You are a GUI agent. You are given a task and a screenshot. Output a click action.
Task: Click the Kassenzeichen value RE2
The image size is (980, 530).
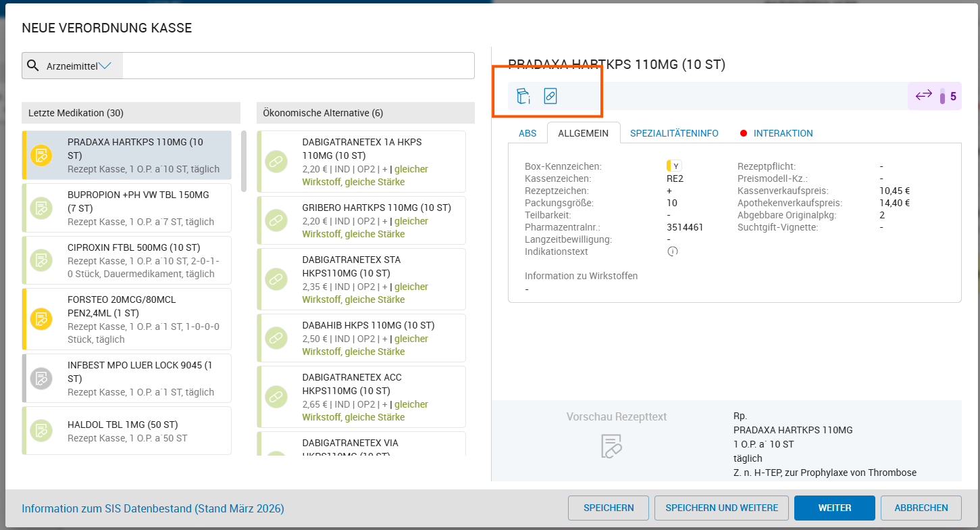coord(675,178)
